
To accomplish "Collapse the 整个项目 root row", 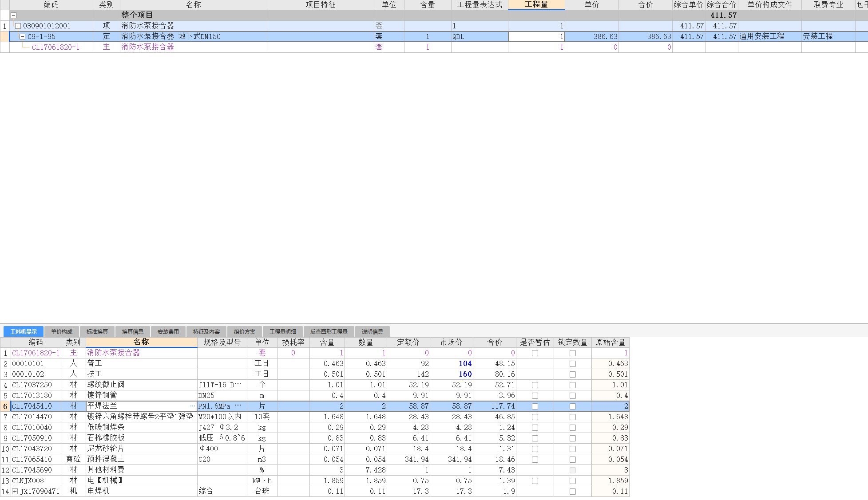I will pyautogui.click(x=14, y=15).
